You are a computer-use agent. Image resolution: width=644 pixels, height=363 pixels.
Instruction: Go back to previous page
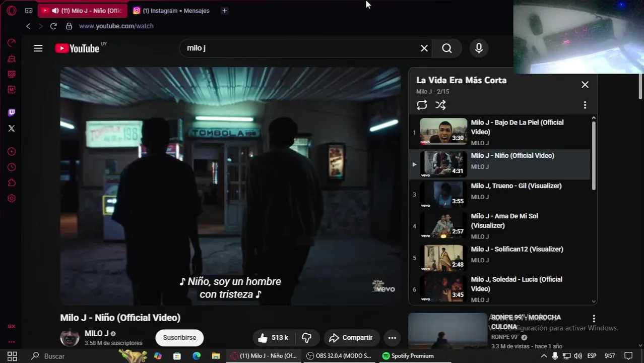tap(28, 26)
